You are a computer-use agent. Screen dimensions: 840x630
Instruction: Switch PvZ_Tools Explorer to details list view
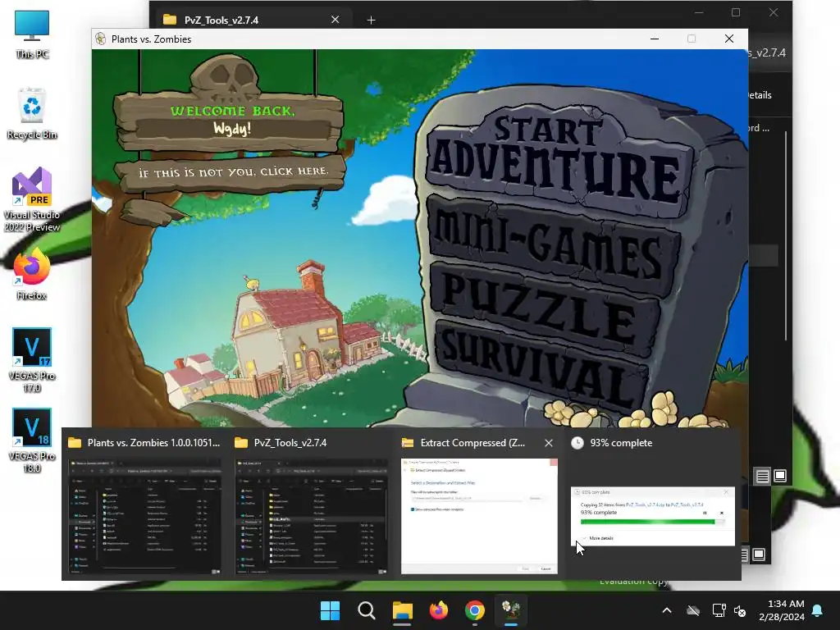point(762,476)
